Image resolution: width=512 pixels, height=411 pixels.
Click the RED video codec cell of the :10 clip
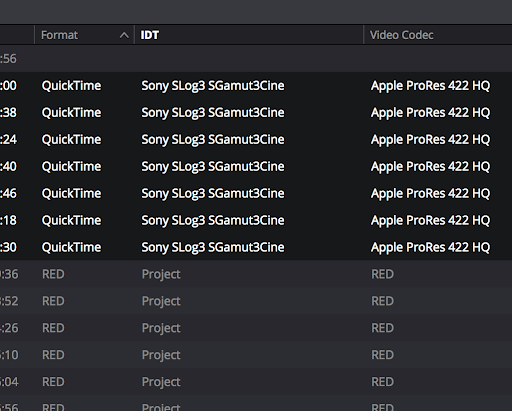[382, 355]
